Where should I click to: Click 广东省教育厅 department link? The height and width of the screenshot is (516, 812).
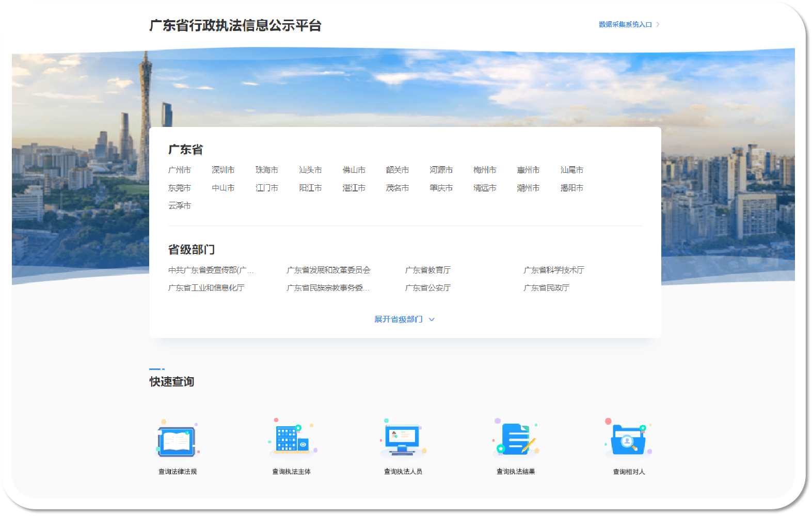pos(427,270)
